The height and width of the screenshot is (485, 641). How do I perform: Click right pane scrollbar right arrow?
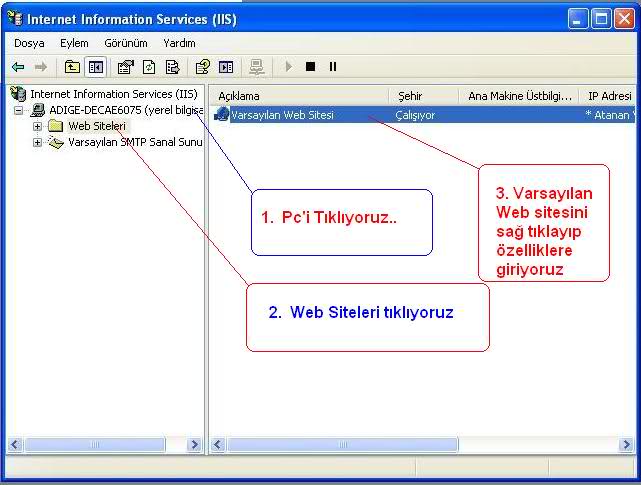tap(626, 445)
